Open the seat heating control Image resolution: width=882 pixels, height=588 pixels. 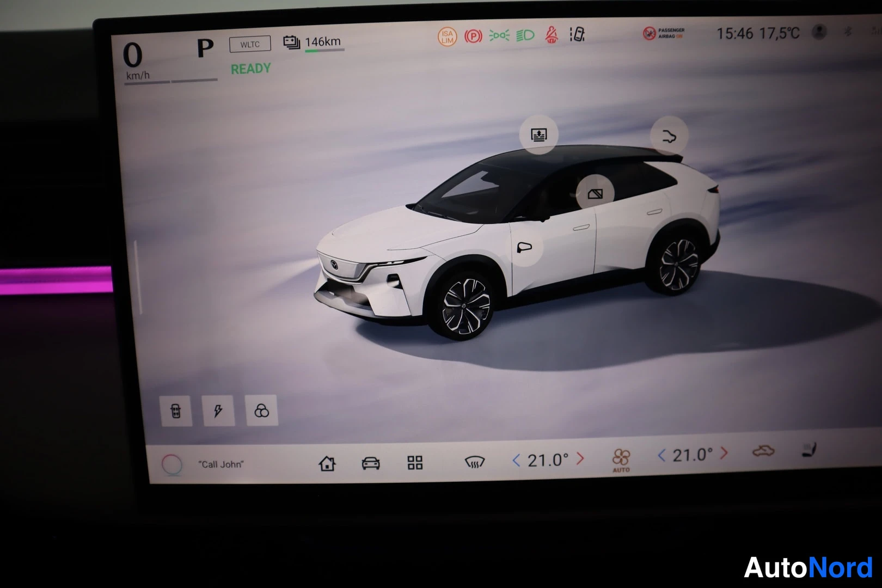pyautogui.click(x=810, y=450)
